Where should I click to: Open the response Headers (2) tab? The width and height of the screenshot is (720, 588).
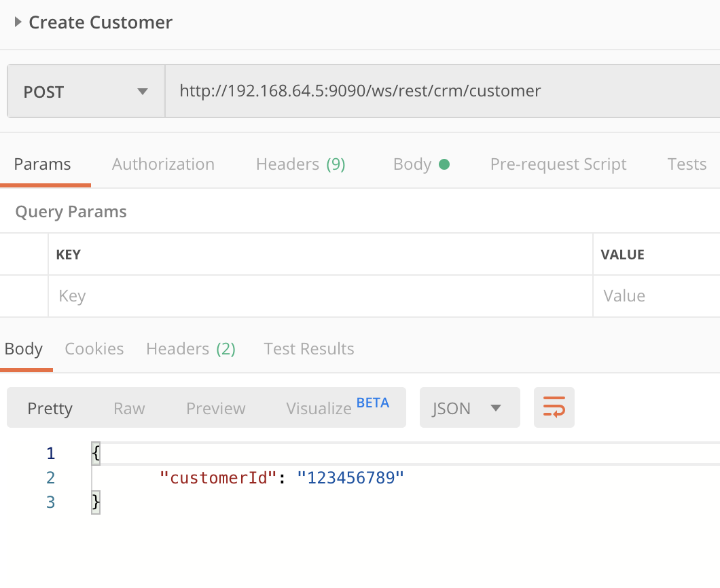coord(190,349)
